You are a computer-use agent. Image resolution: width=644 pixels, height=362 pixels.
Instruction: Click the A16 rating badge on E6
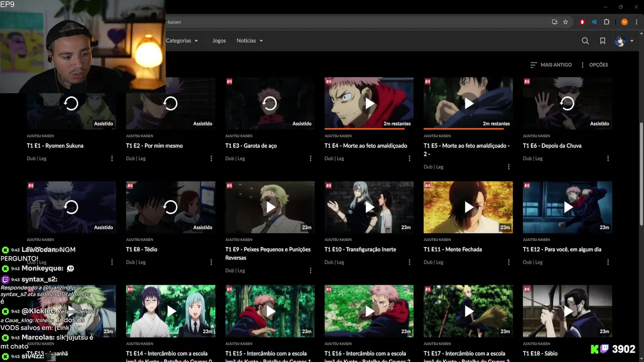click(x=527, y=81)
